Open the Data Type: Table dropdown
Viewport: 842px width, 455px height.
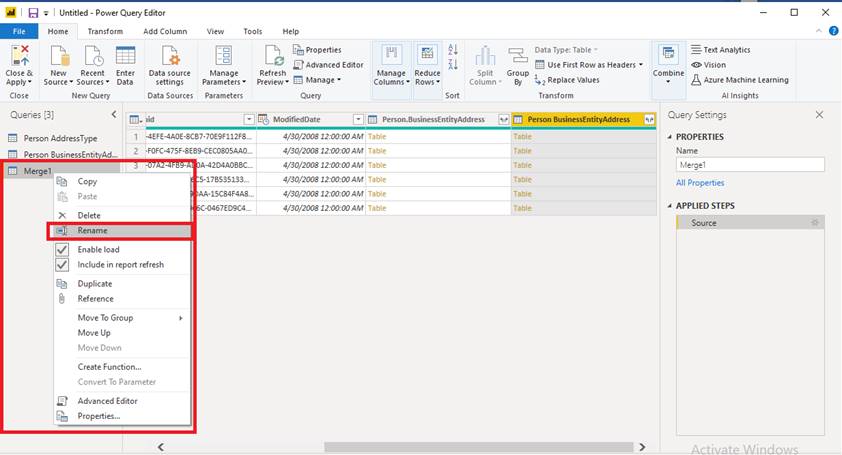tap(566, 49)
